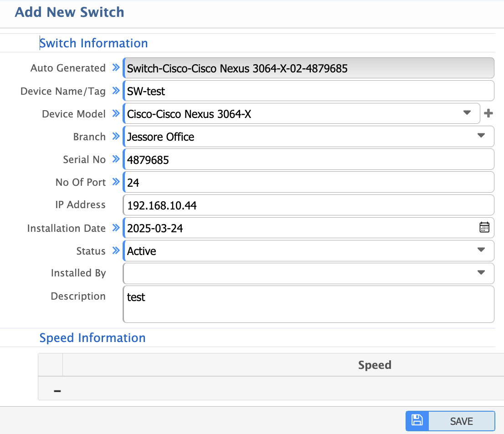This screenshot has height=434, width=504.
Task: Click the Switch Information section heading
Action: coord(93,43)
